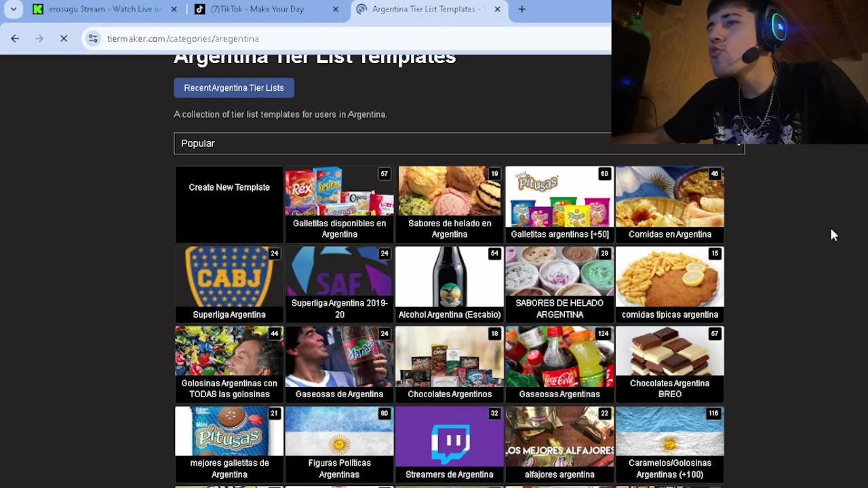Screen dimensions: 868x488
Task: Open Superliga Argentina 2019-20 template
Action: click(339, 284)
